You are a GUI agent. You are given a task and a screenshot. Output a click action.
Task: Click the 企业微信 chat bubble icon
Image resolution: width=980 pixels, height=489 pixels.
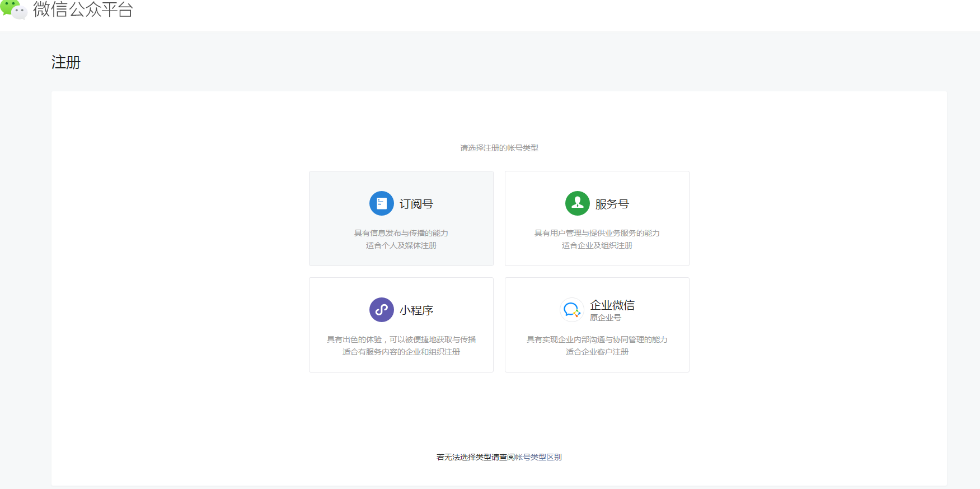[572, 310]
